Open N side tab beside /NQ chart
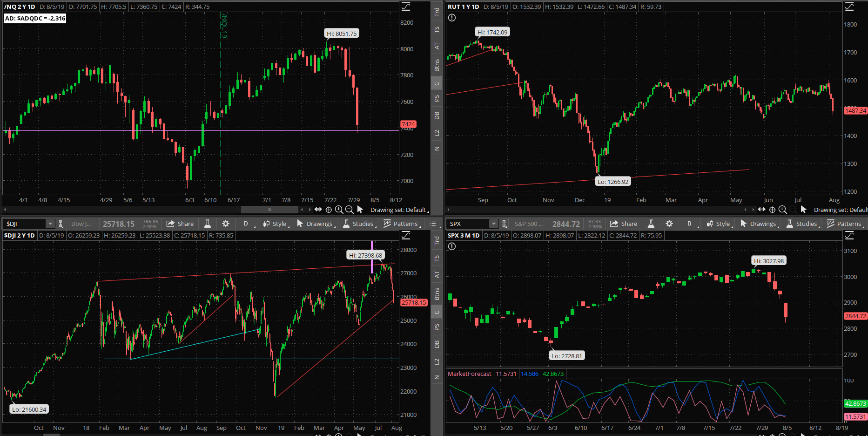 pos(437,149)
